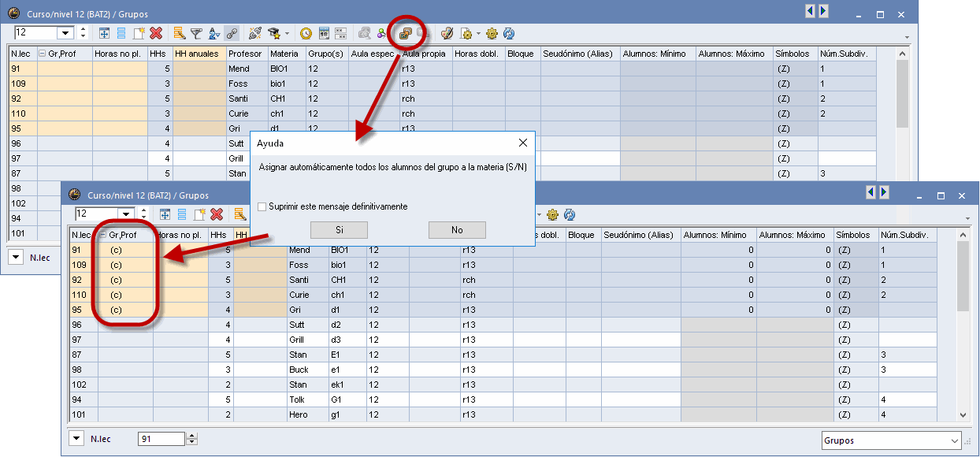Screen dimensions: 980x457
Task: Click the blue refresh icon in front window toolbar
Action: [x=570, y=214]
